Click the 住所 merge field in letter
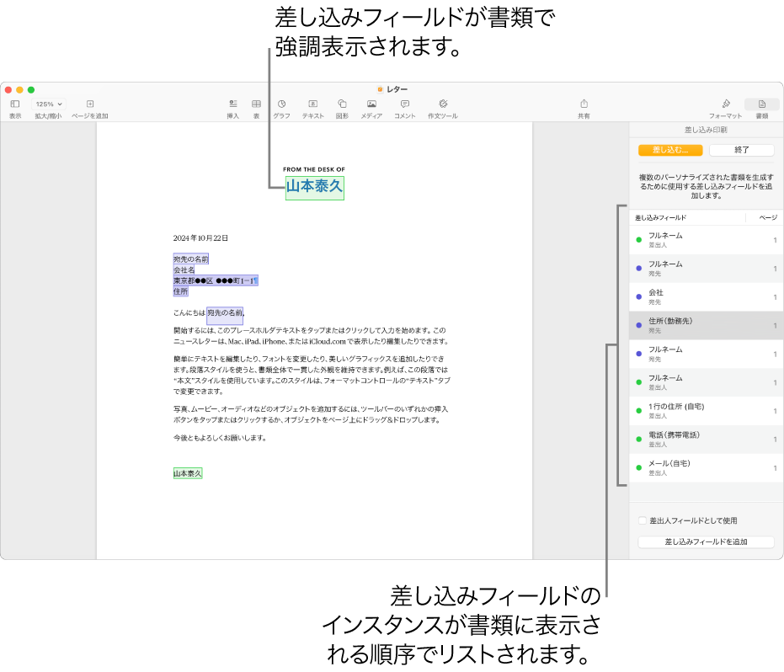 (180, 291)
